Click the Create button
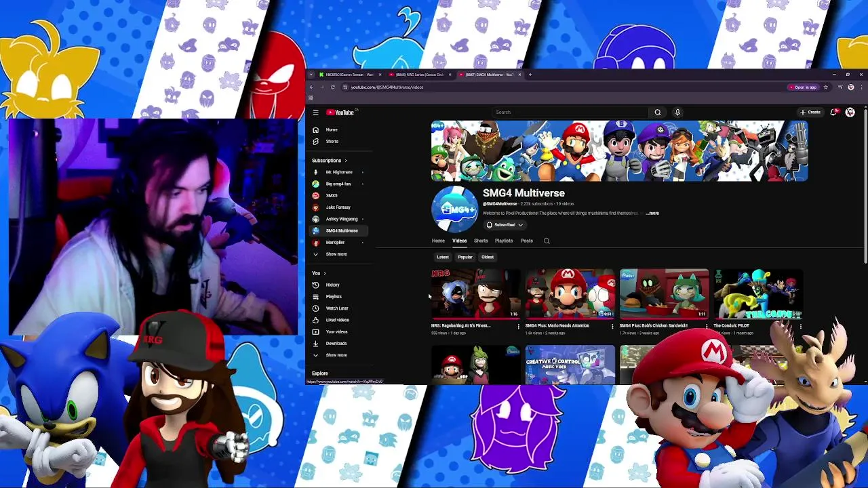This screenshot has height=488, width=868. pos(810,113)
